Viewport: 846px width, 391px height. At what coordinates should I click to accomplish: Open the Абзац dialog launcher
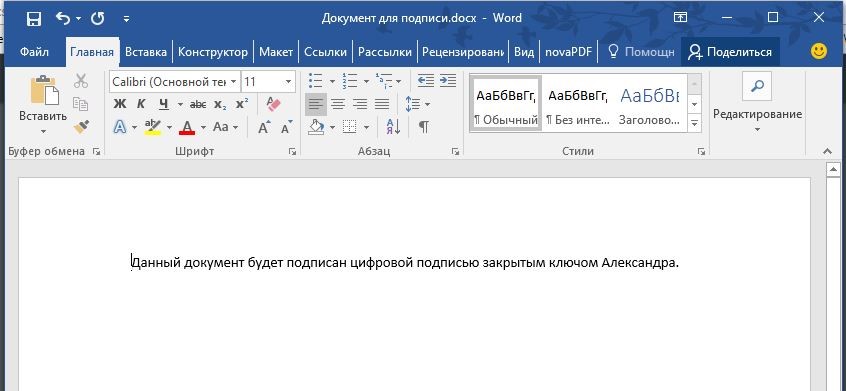tap(455, 152)
